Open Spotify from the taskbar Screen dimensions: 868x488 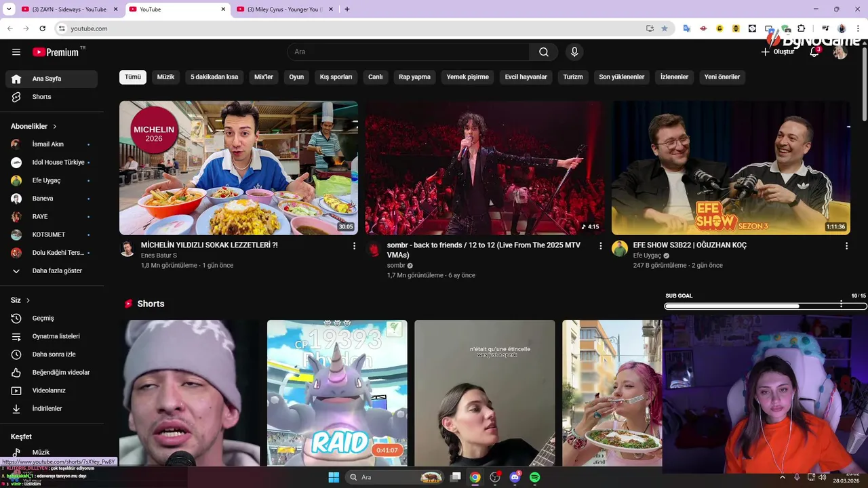tap(534, 477)
